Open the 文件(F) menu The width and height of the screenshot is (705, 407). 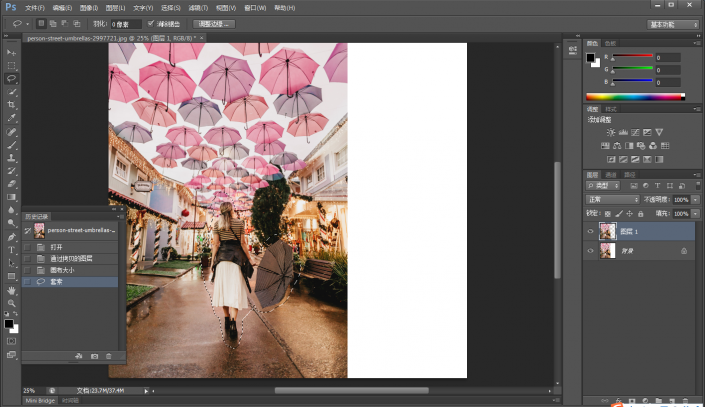point(35,8)
